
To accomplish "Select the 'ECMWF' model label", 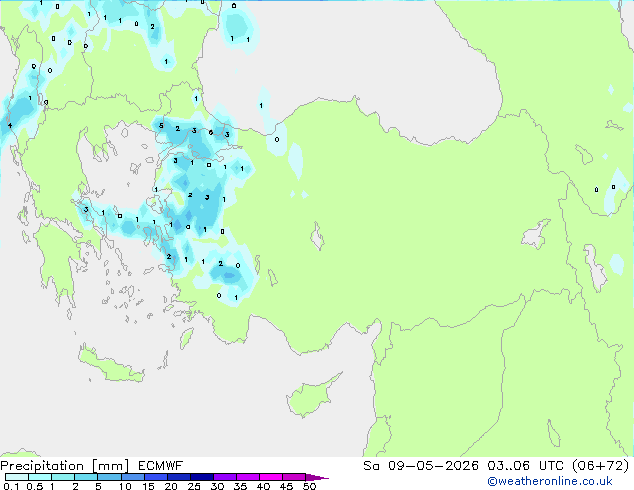I will click(161, 466).
